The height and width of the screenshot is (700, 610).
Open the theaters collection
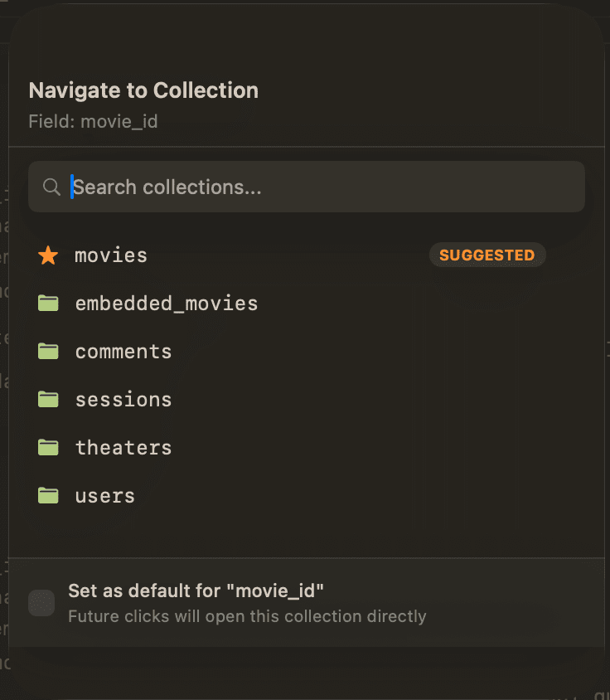coord(123,447)
